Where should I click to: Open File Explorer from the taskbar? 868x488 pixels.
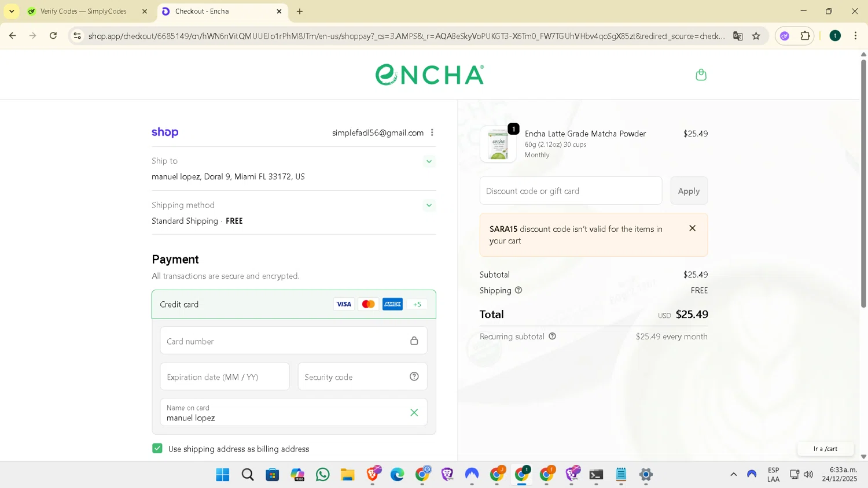tap(347, 475)
